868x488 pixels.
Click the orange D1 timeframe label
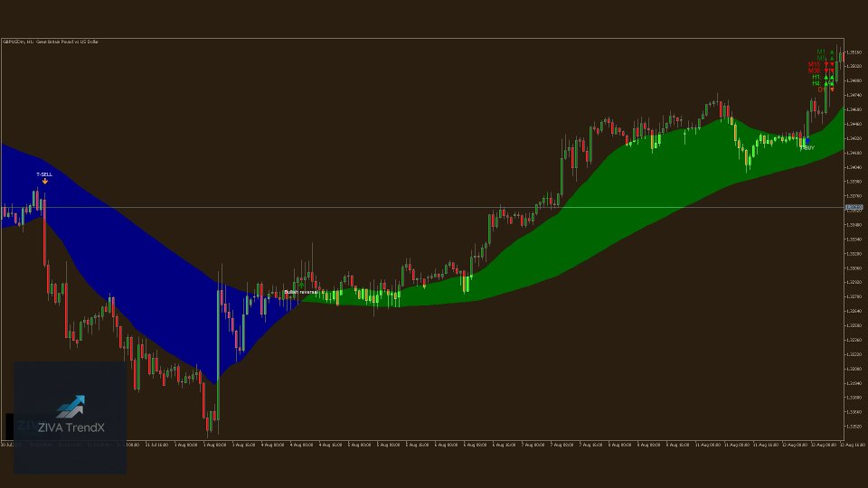click(x=822, y=89)
